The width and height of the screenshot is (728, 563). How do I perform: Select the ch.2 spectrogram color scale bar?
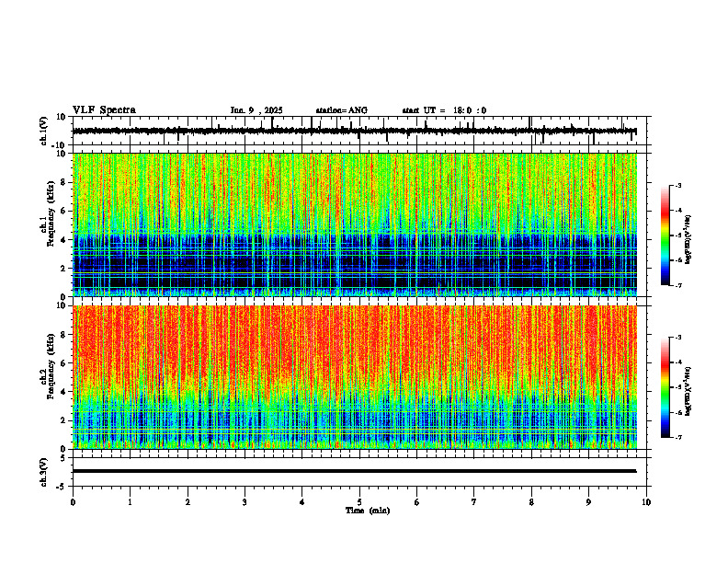click(x=665, y=387)
